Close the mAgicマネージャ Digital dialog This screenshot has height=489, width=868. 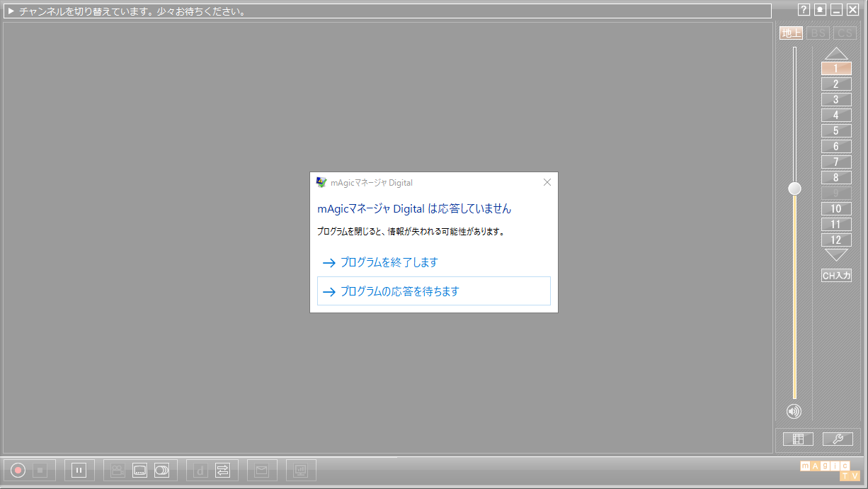[x=547, y=182]
